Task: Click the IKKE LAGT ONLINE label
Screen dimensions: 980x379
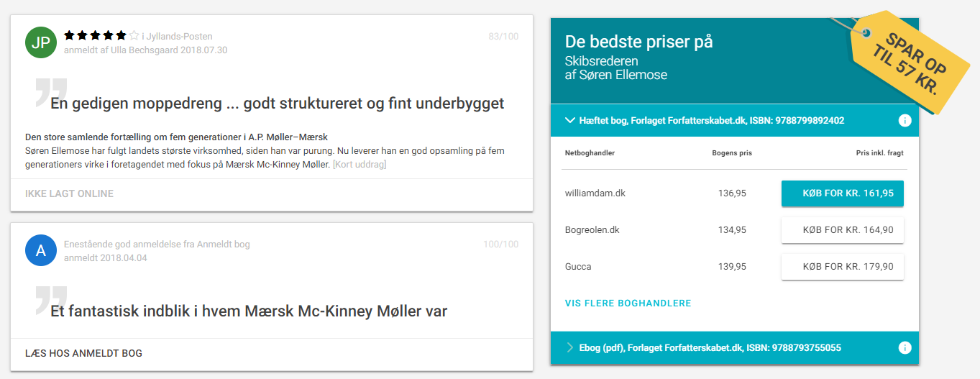Action: [x=69, y=193]
